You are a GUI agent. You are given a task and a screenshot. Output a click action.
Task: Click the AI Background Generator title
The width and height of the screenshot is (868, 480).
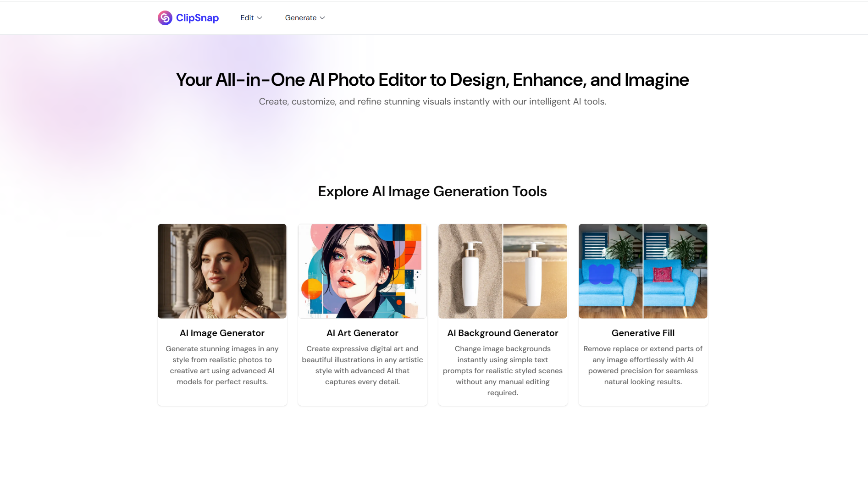(503, 333)
